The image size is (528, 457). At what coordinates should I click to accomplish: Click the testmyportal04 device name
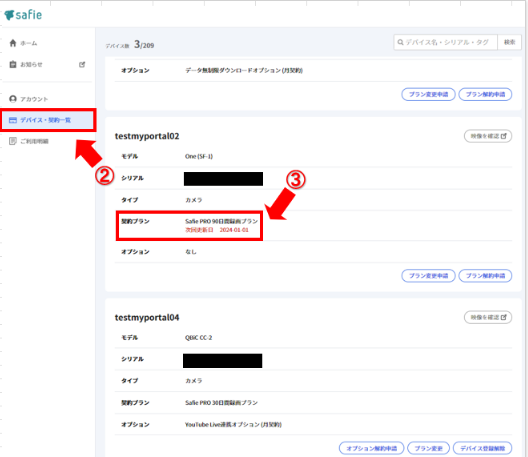pos(147,318)
